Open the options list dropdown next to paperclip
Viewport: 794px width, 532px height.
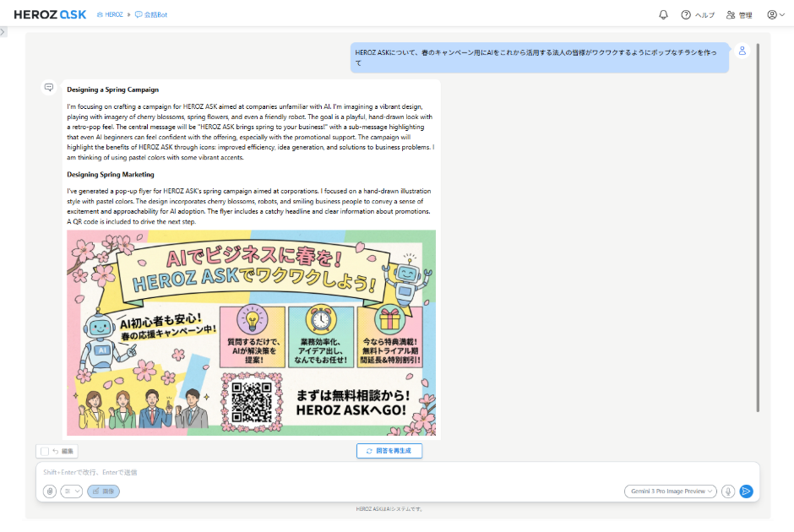point(72,491)
